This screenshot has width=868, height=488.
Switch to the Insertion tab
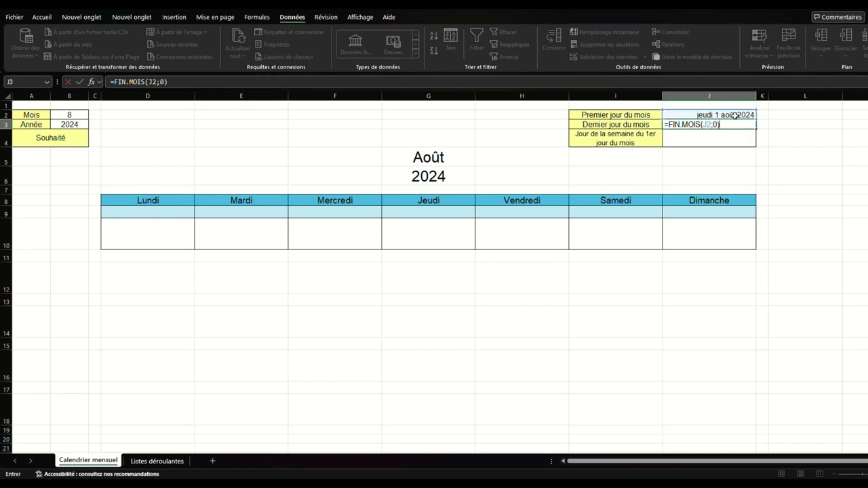(x=174, y=17)
